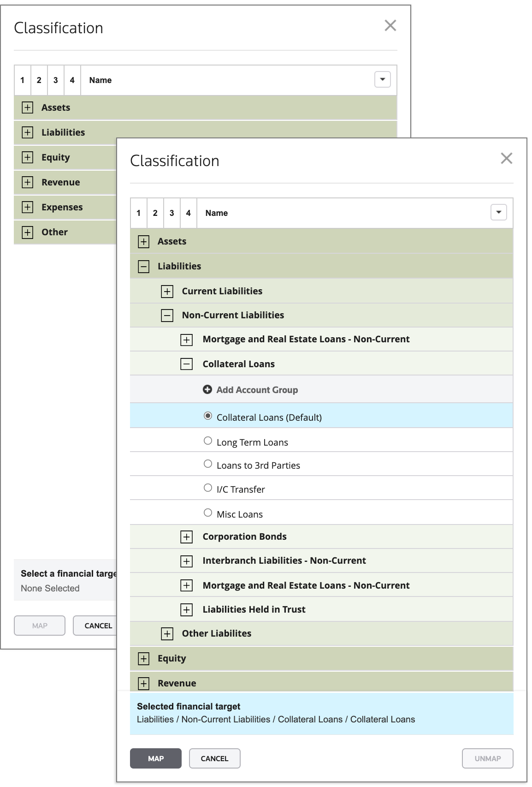Collapse the Collateral Loans group

coord(186,364)
